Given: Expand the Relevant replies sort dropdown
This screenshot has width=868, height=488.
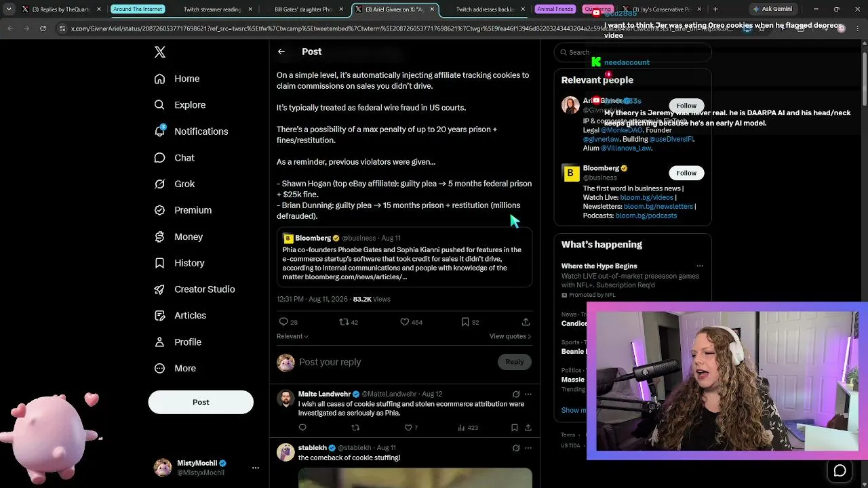Looking at the screenshot, I should (x=292, y=336).
